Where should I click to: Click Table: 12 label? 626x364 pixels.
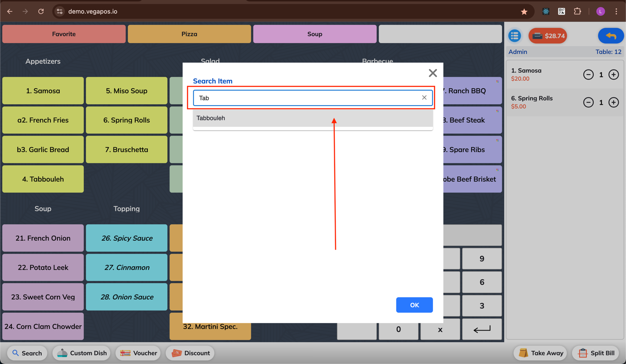608,52
